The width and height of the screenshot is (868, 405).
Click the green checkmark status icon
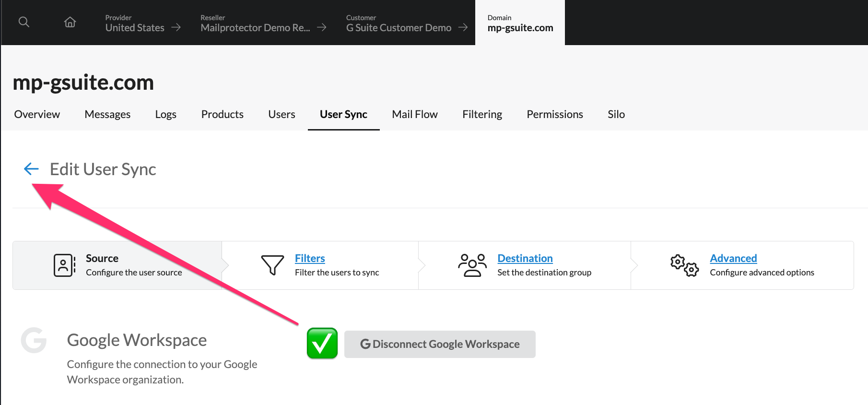click(322, 344)
